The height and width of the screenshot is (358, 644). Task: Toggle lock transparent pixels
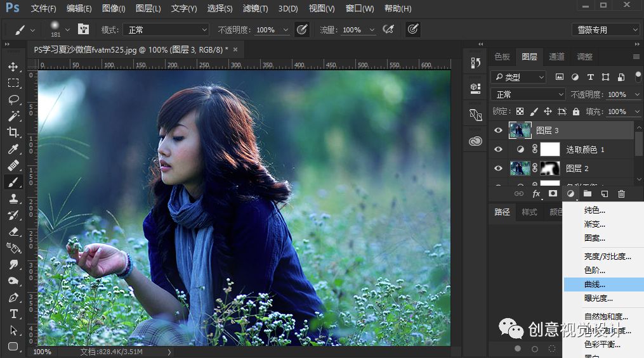point(520,112)
